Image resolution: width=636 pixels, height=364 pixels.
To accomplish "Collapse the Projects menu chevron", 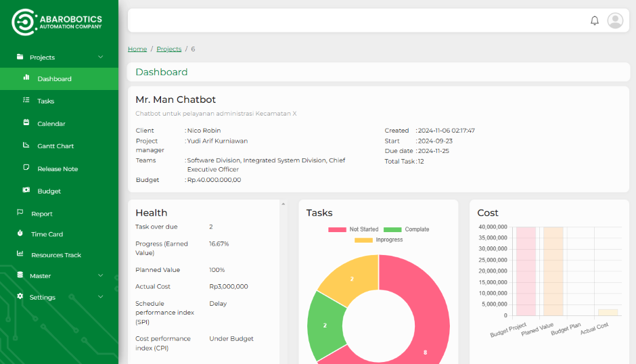I will tap(101, 58).
